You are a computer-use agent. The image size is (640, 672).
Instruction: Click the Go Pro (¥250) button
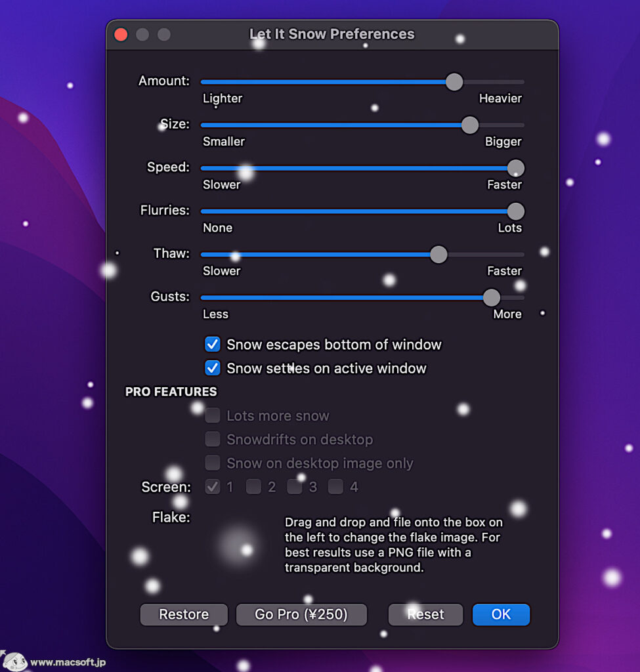pos(301,614)
